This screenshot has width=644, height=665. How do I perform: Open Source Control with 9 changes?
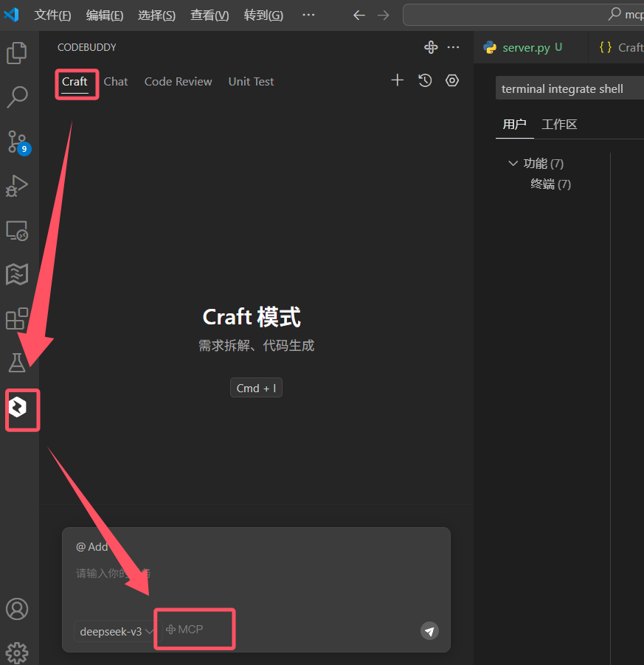coord(18,142)
